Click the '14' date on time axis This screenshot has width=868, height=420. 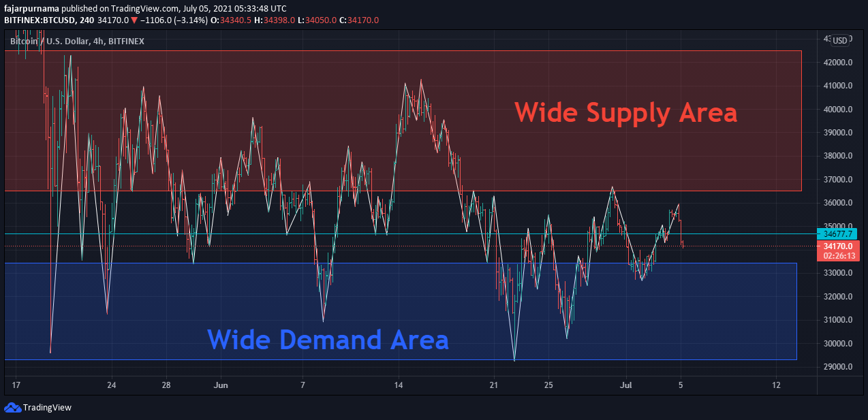point(399,385)
